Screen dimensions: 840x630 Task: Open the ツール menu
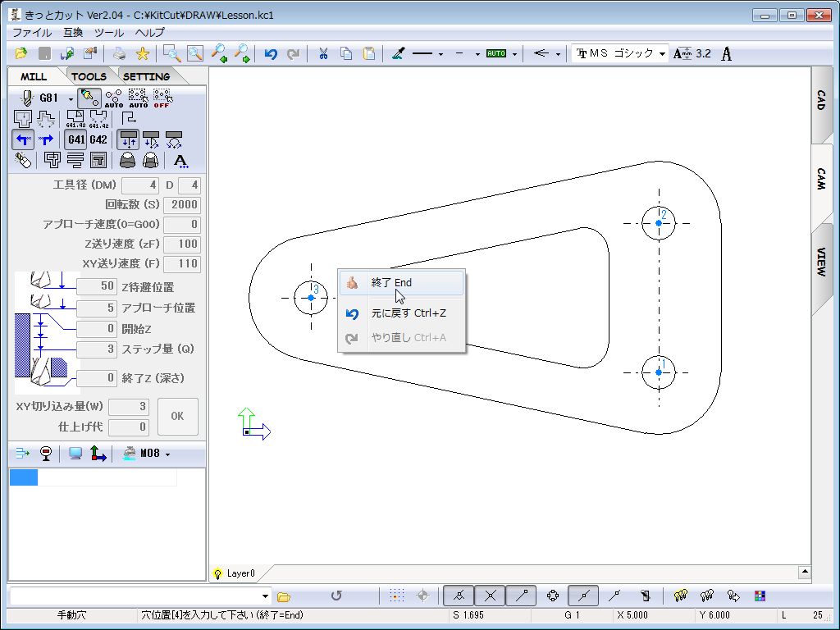coord(109,33)
